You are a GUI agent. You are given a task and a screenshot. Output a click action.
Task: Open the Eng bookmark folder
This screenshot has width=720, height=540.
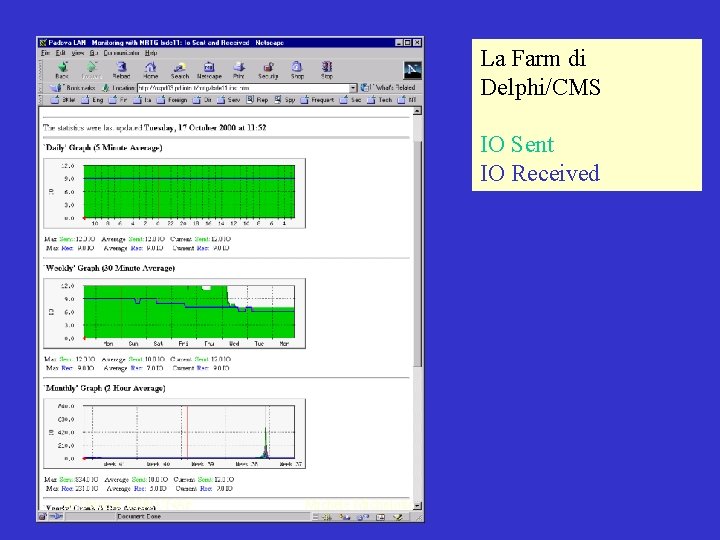click(92, 100)
